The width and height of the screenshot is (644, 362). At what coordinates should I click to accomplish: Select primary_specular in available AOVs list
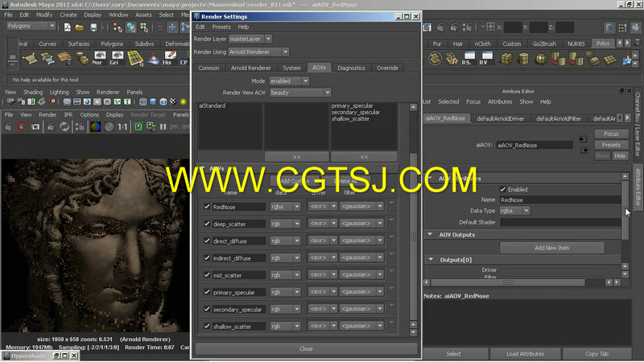[x=352, y=106]
